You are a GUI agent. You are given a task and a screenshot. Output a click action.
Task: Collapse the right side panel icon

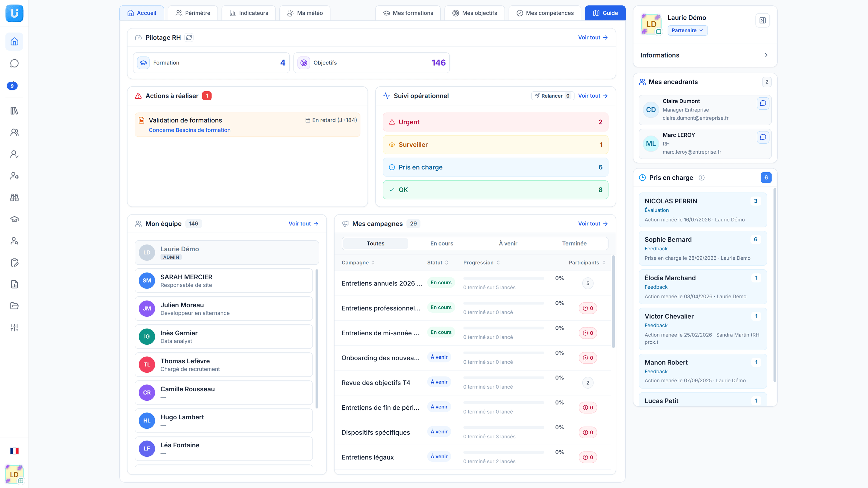763,20
